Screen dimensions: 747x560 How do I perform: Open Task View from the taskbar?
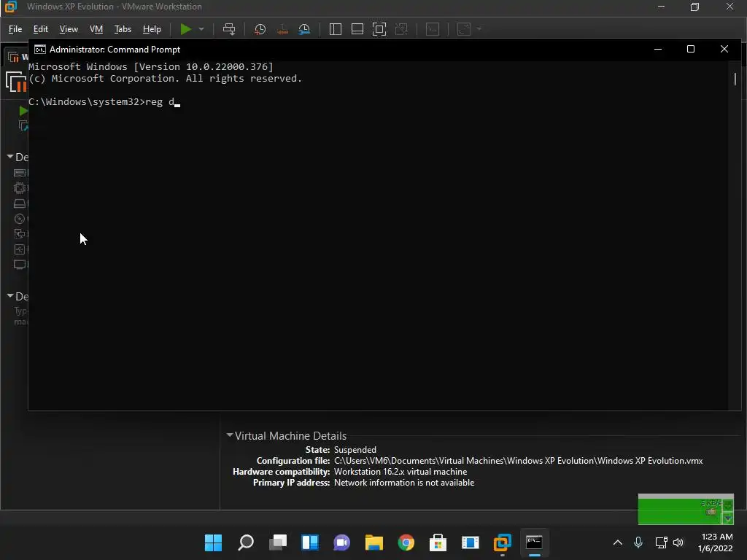click(278, 542)
